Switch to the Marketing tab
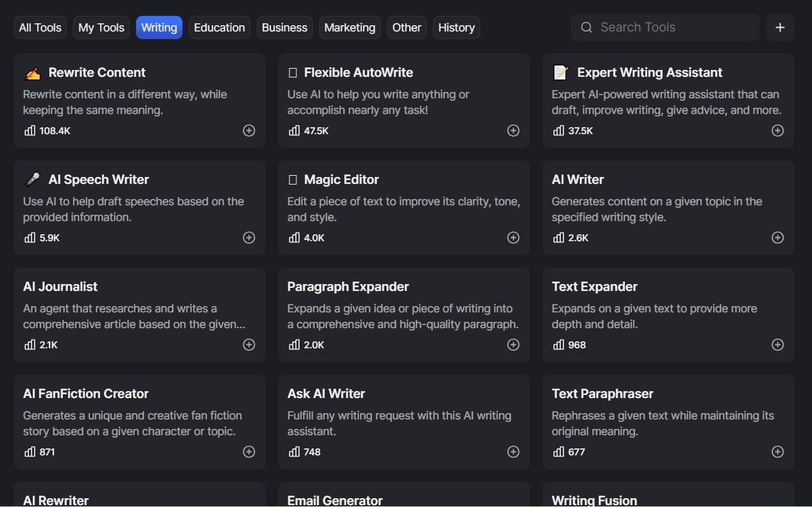Screen dimensions: 812x507 [x=349, y=28]
